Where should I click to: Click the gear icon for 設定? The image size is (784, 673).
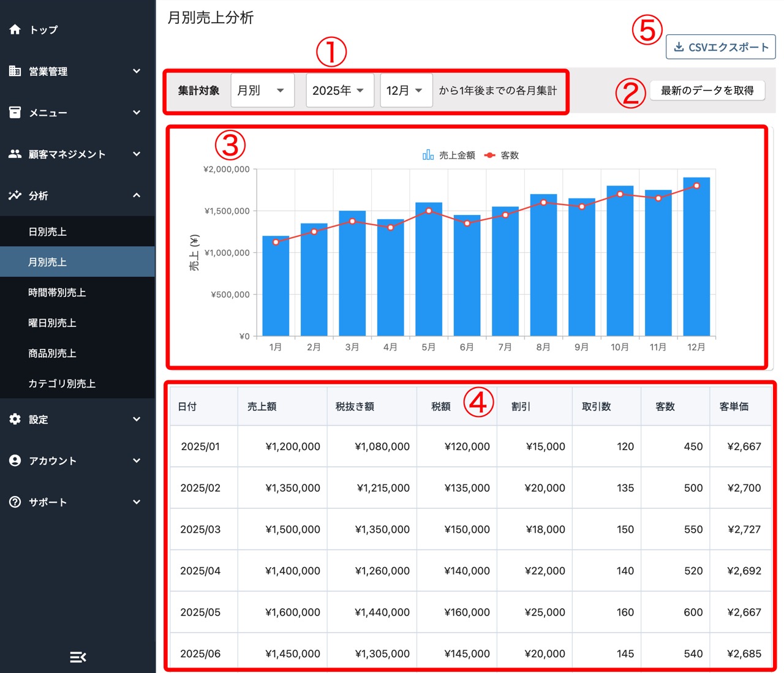[x=15, y=419]
